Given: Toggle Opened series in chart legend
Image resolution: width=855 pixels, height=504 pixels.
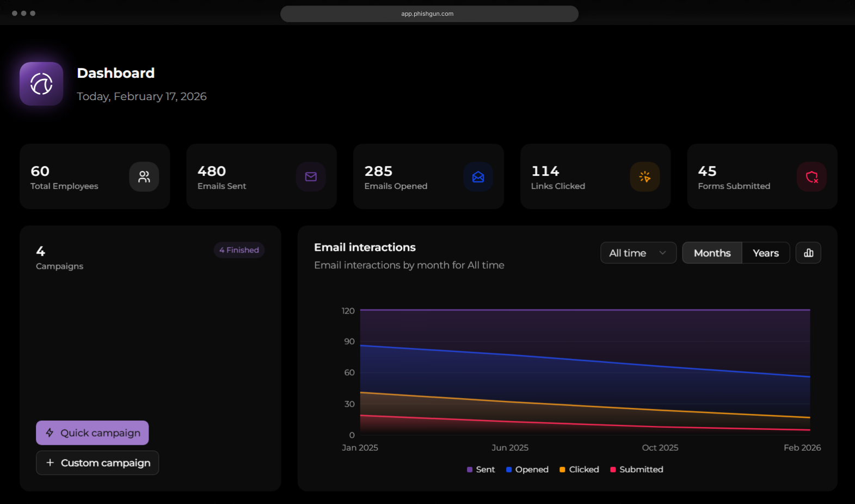Looking at the screenshot, I should [527, 469].
